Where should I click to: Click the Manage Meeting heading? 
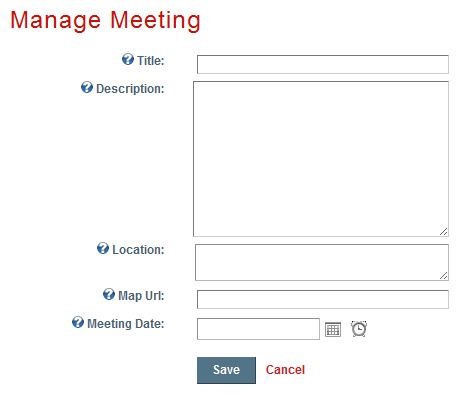(x=105, y=20)
